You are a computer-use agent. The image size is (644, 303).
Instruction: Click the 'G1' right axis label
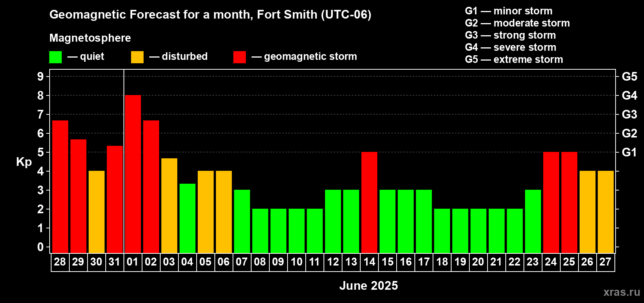point(630,152)
